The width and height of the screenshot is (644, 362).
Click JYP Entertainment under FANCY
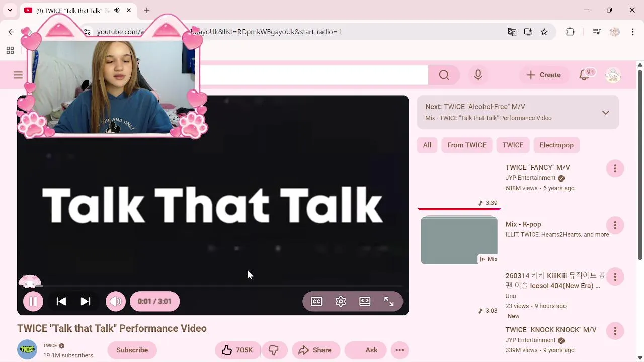(x=530, y=178)
